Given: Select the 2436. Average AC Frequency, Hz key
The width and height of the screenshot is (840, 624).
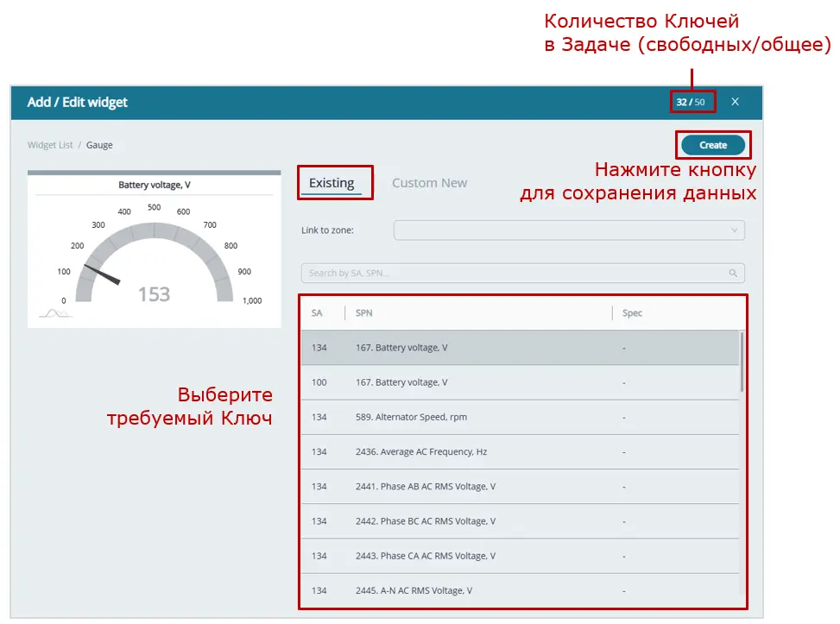Looking at the screenshot, I should pos(518,451).
